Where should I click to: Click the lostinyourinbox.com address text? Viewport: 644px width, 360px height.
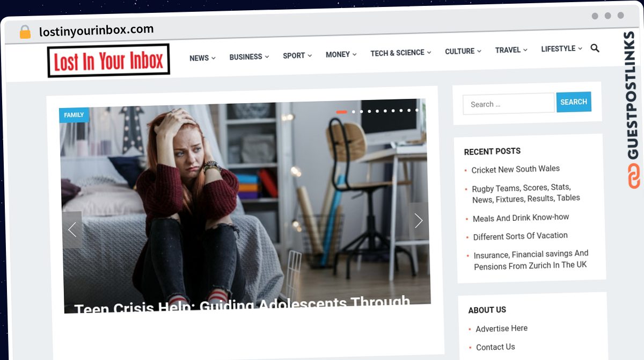coord(97,31)
